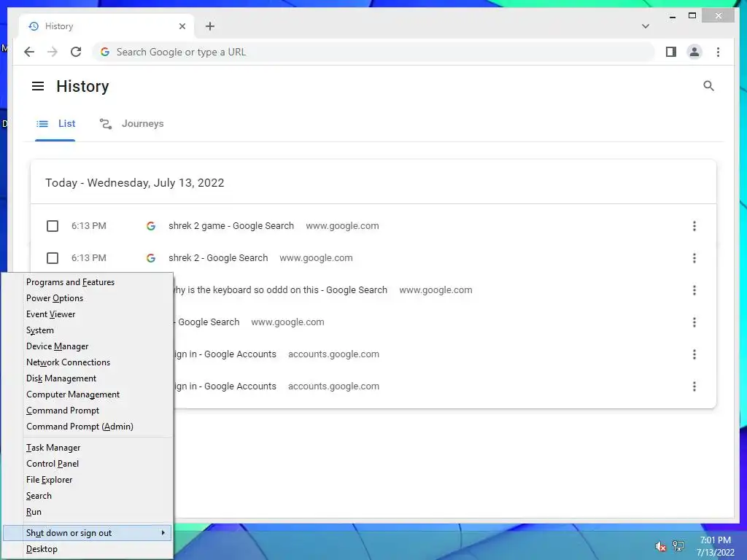Open actions menu for last Sign in entry
747x560 pixels.
[x=694, y=386]
